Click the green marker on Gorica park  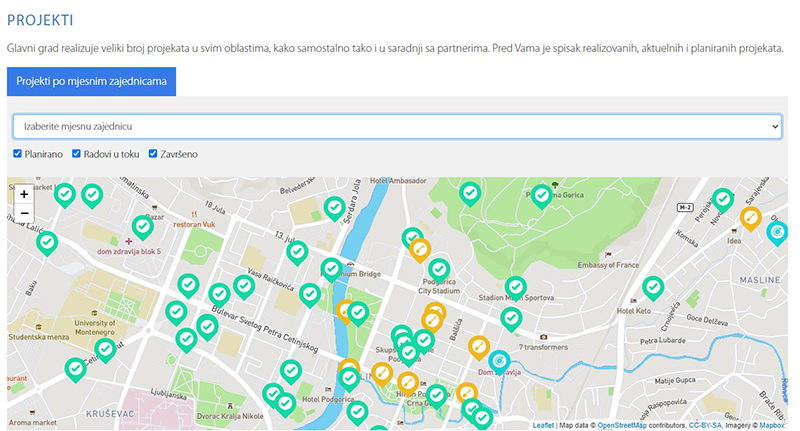[542, 194]
